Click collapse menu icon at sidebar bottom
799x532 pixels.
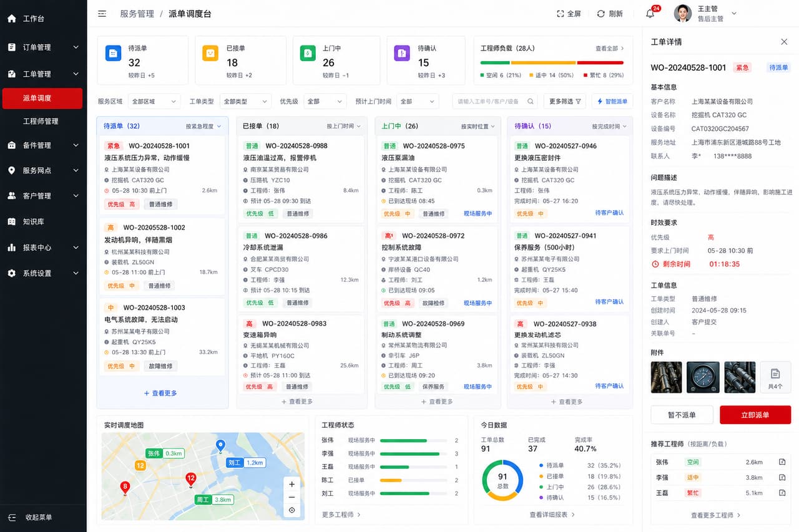[12, 517]
